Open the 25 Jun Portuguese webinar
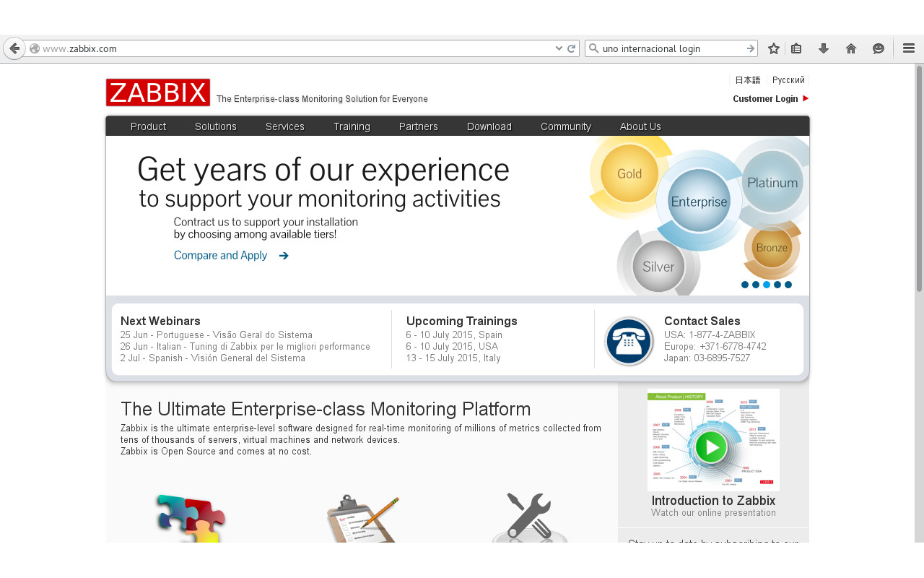 [217, 335]
